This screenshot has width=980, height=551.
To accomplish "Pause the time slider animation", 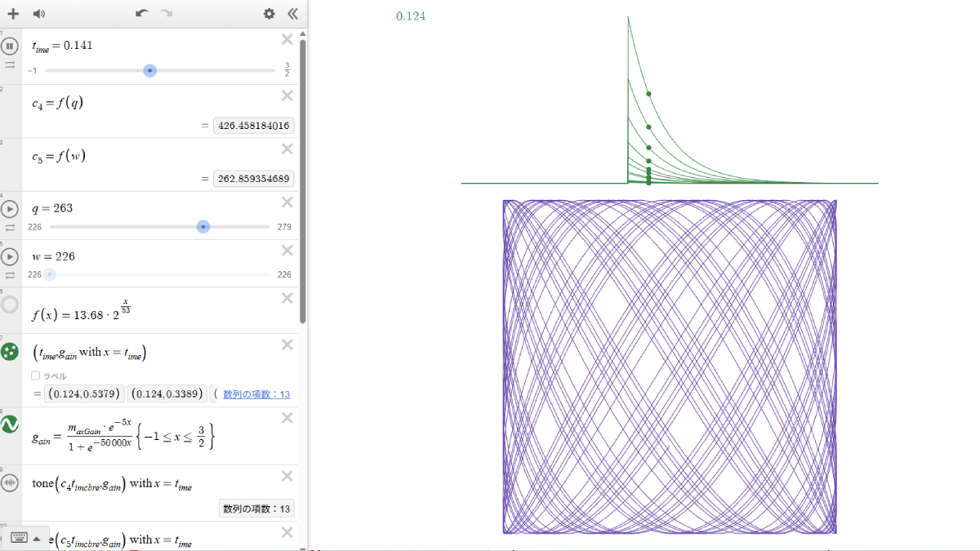I will pos(10,47).
